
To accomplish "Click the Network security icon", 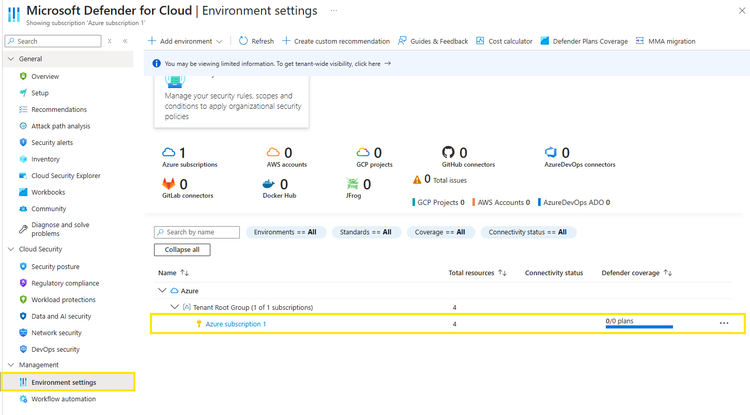I will [23, 333].
